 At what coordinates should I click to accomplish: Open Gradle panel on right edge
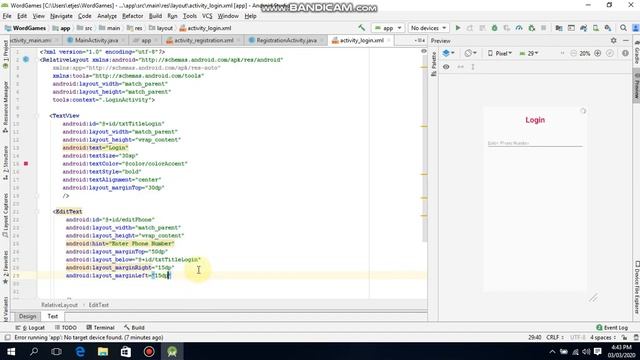coord(636,52)
